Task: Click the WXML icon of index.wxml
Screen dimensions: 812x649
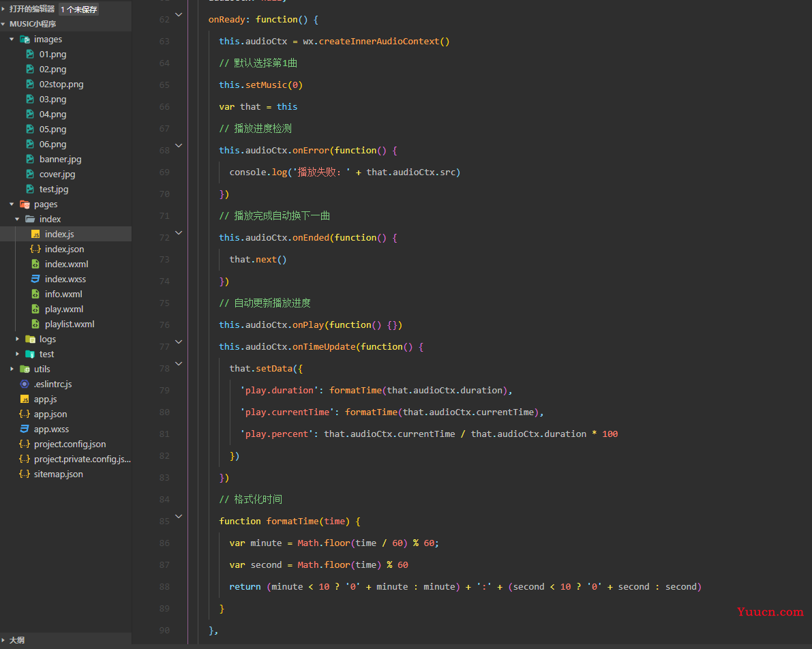Action: (35, 264)
